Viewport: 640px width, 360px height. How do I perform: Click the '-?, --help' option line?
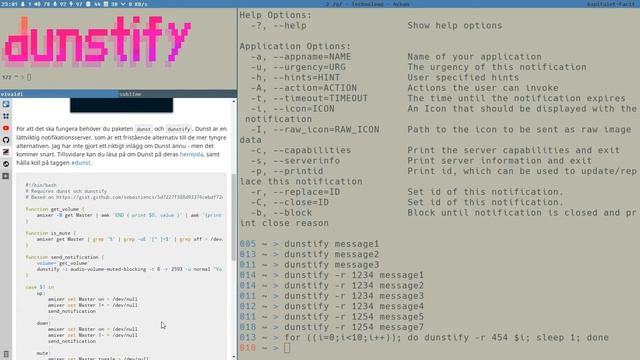pos(278,25)
